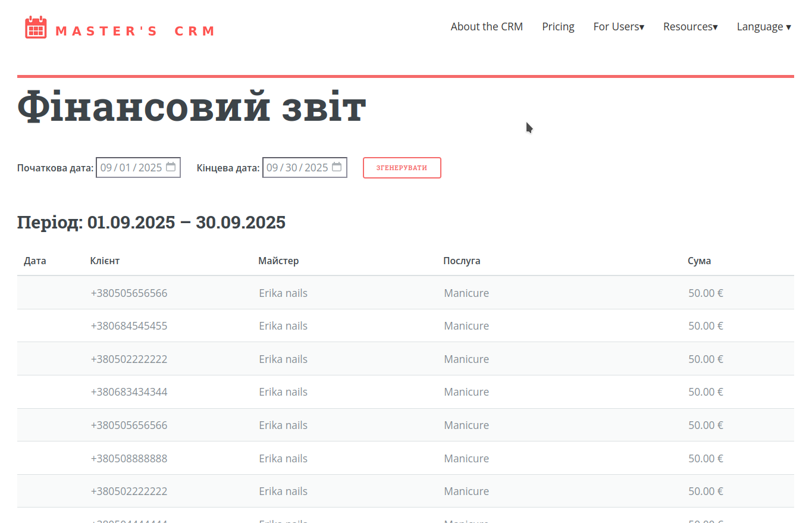Click the Master's CRM brand text
The height and width of the screenshot is (523, 812).
tap(134, 31)
